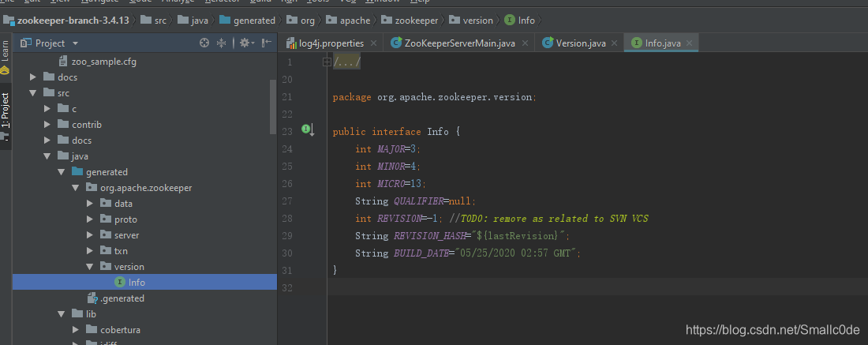The image size is (868, 345).
Task: Click the proto package icon
Action: pos(106,219)
